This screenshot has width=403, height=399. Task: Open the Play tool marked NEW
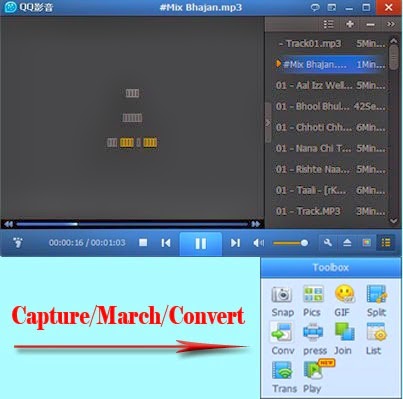314,377
